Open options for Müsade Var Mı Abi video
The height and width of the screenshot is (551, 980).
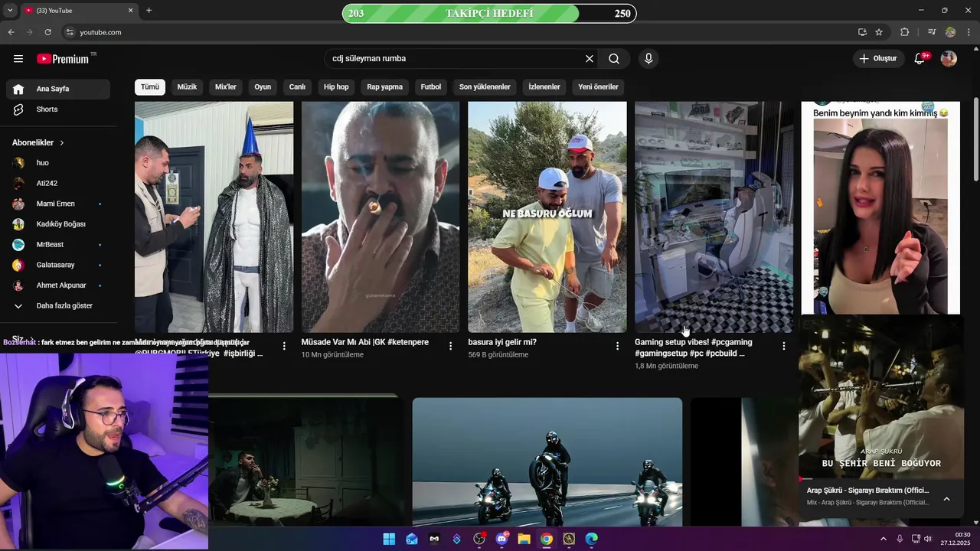[x=451, y=346]
